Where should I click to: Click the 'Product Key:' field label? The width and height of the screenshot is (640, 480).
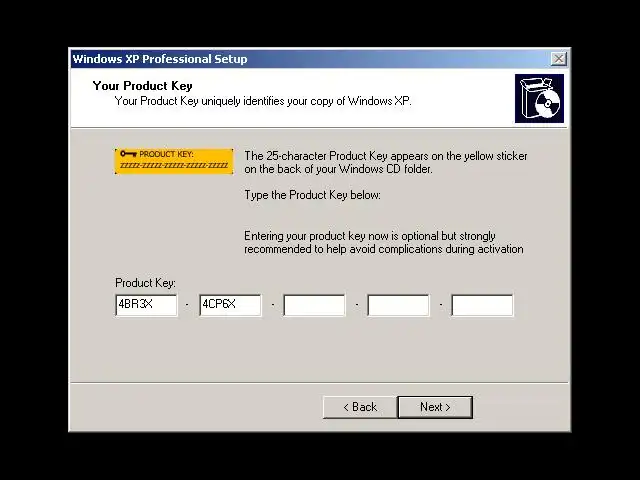point(145,283)
